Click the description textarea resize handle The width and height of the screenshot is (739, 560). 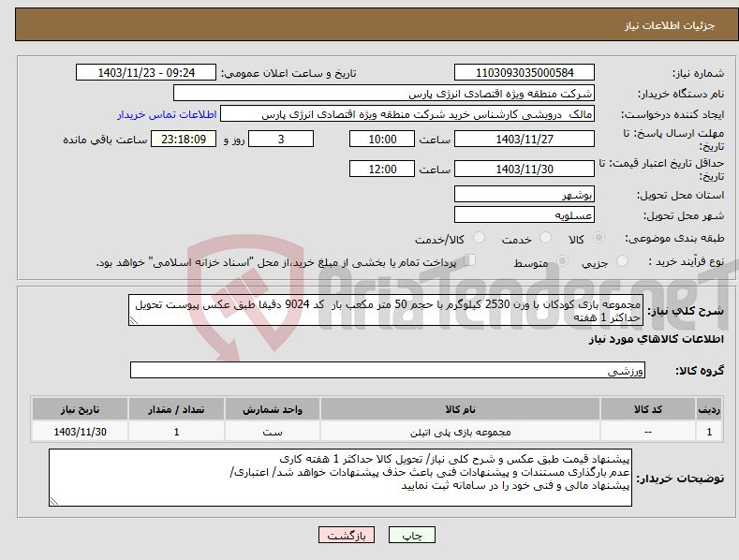coord(133,321)
